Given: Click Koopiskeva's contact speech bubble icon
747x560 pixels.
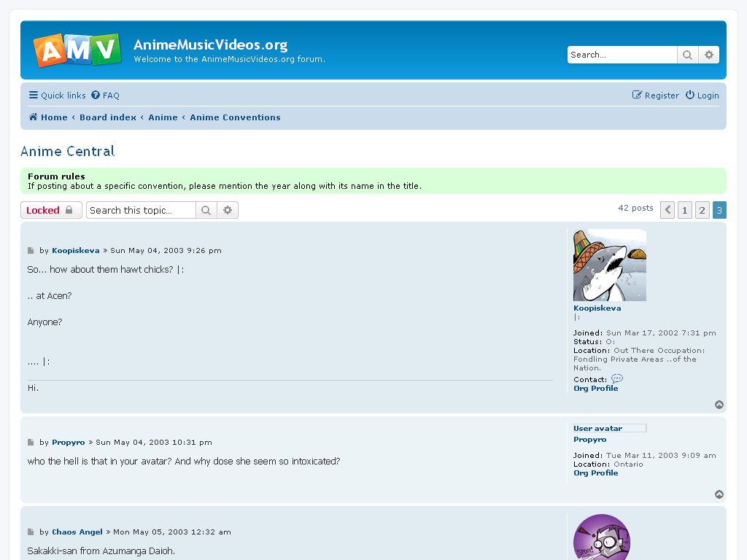Looking at the screenshot, I should point(617,378).
